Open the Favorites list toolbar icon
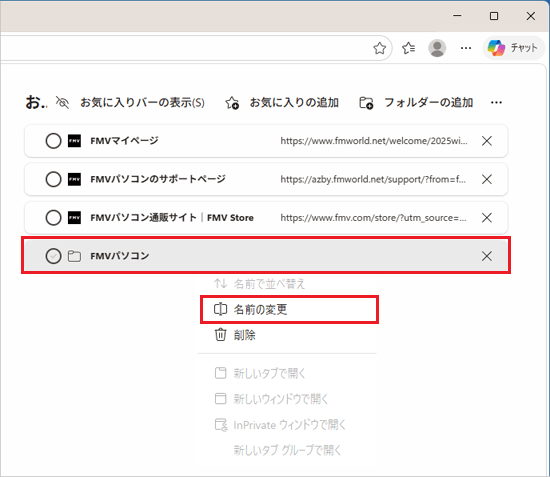The image size is (550, 477). (409, 48)
